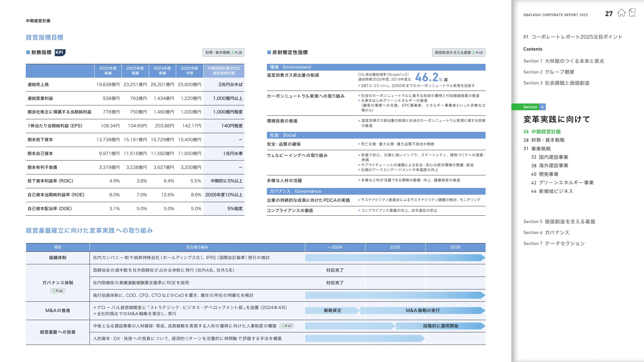Open the 価値創造を支える基盤 P.45 reference link

tap(459, 53)
